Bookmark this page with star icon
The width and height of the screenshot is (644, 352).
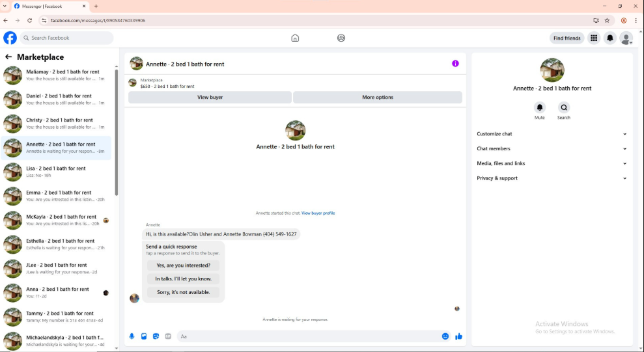click(607, 21)
